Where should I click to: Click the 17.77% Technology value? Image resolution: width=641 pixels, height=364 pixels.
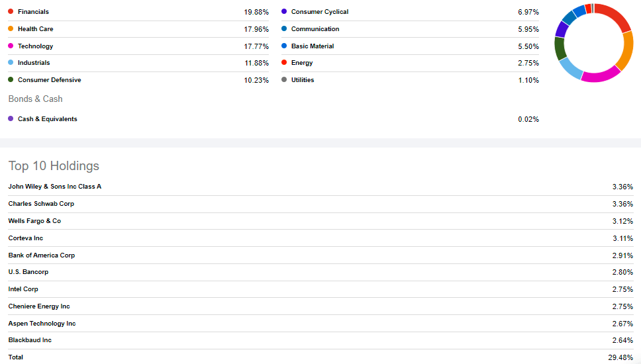coord(256,46)
